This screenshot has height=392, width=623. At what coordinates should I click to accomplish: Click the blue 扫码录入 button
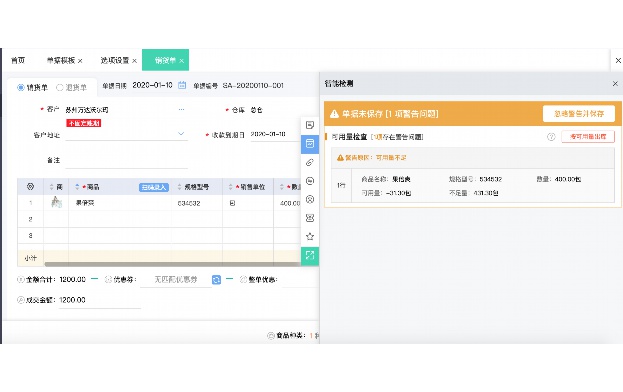pos(154,187)
